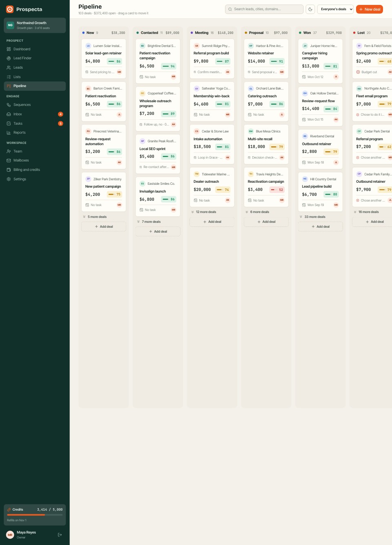
Task: Click the New deal button
Action: (x=370, y=9)
